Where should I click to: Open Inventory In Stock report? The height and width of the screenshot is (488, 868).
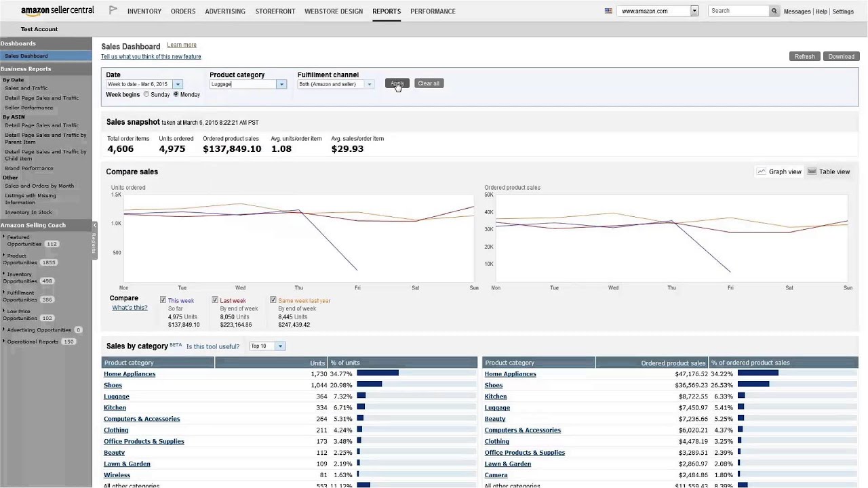(x=28, y=213)
